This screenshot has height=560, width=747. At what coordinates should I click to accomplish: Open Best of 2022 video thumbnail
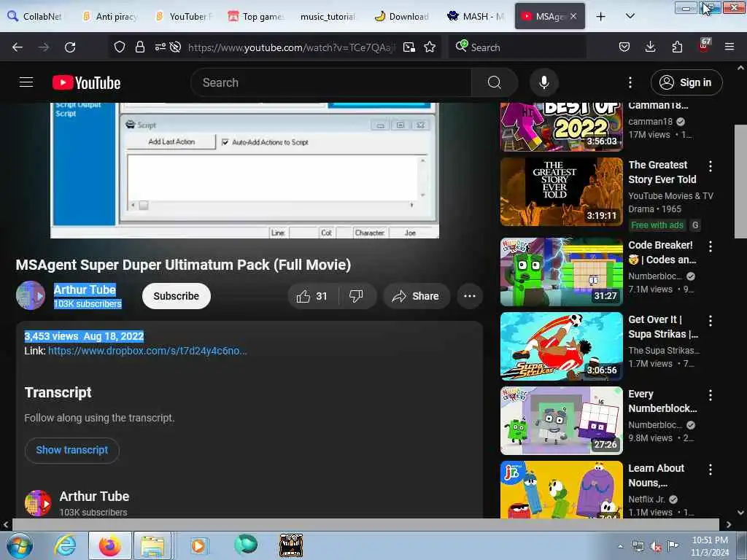point(561,127)
